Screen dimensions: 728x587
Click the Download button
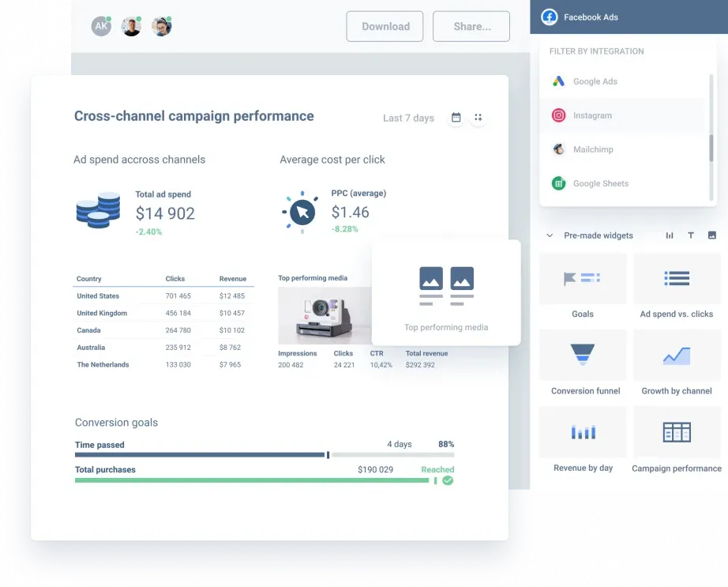[x=385, y=26]
